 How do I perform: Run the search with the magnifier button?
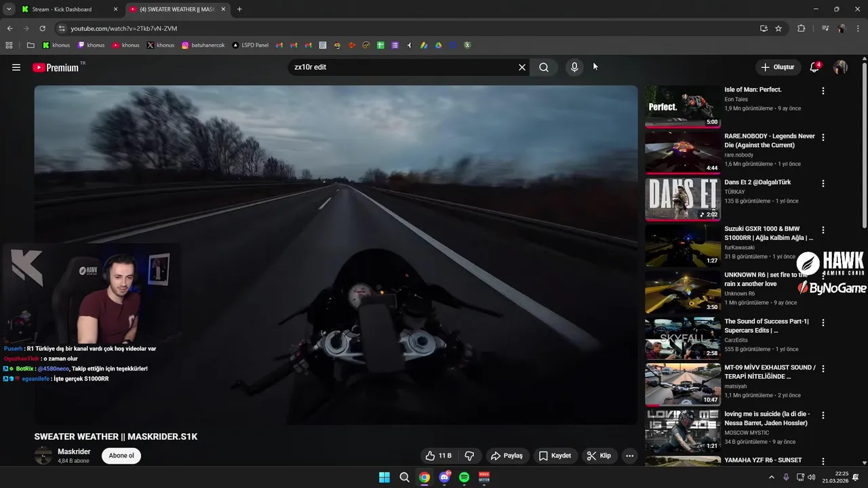pyautogui.click(x=544, y=67)
